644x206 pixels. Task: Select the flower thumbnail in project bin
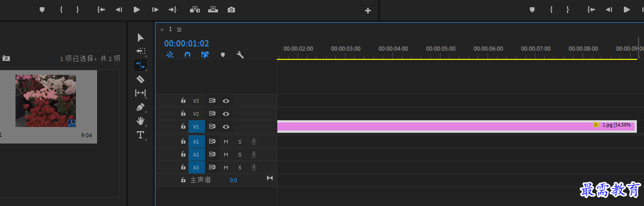(45, 101)
